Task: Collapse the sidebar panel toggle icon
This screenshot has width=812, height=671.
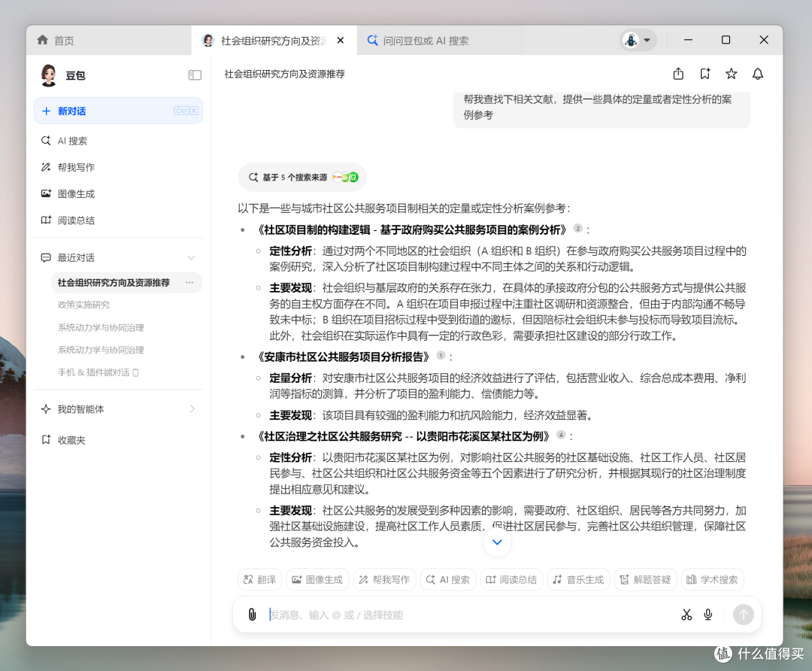Action: (195, 75)
